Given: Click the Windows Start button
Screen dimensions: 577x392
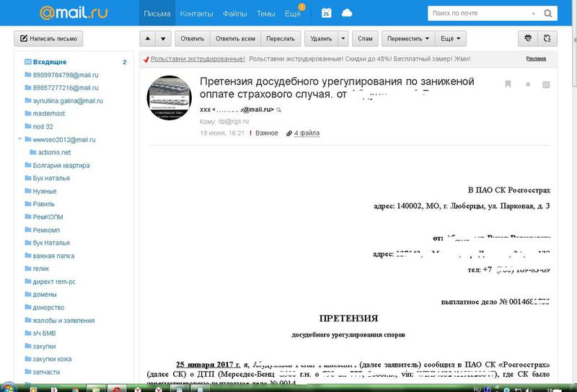Looking at the screenshot, I should point(8,388).
